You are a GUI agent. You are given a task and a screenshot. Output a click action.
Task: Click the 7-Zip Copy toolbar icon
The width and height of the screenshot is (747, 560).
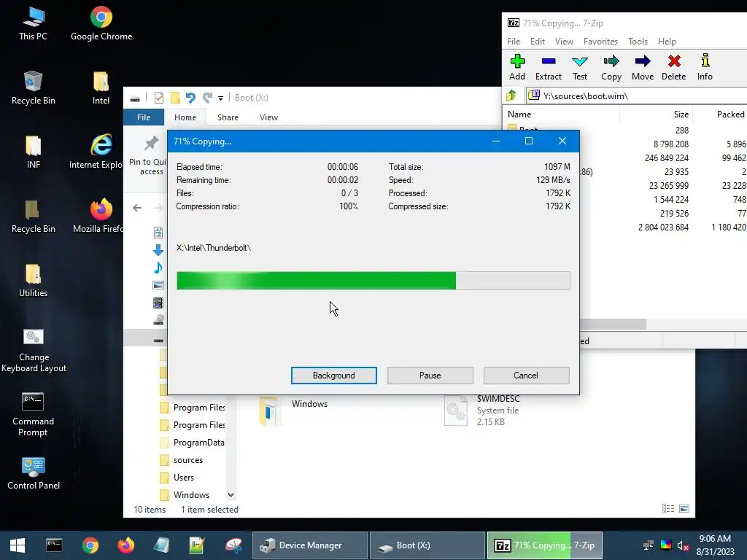(x=611, y=68)
